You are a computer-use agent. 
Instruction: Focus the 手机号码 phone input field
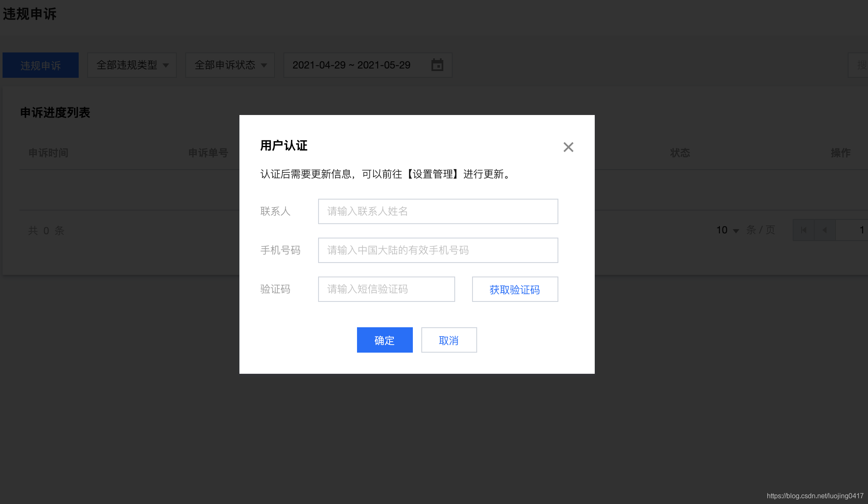438,250
